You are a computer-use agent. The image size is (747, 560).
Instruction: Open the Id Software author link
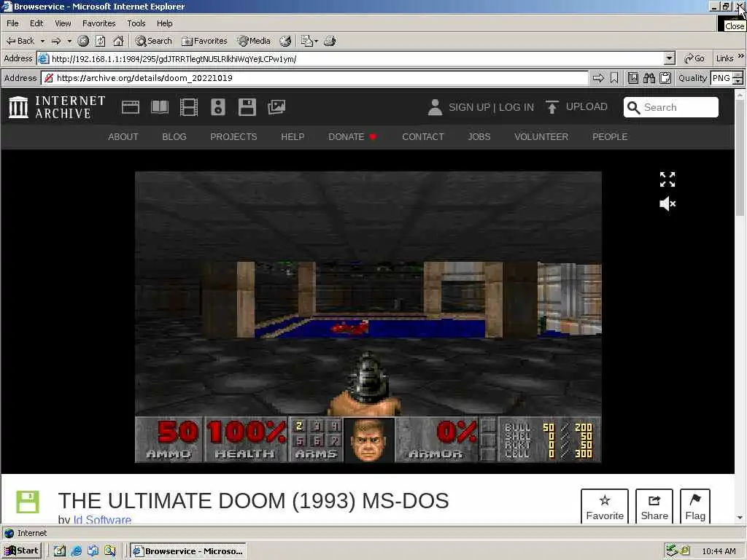[102, 519]
